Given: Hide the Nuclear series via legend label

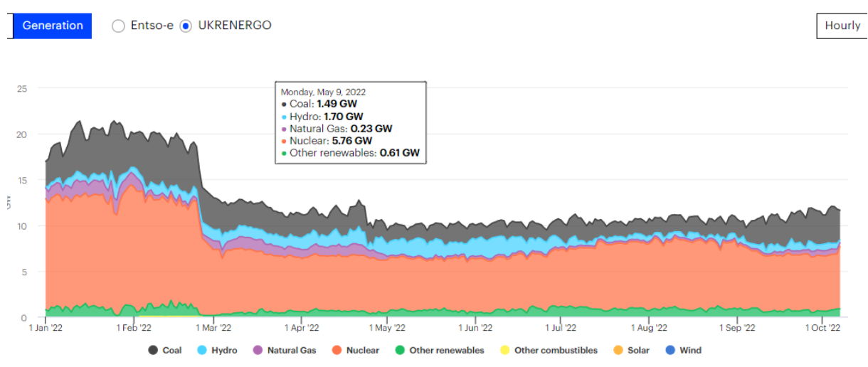Looking at the screenshot, I should [362, 350].
